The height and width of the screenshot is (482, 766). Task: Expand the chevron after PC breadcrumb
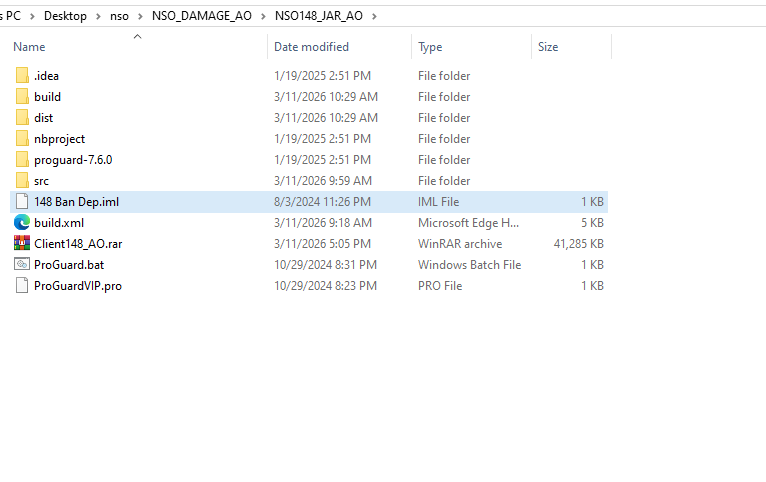[32, 16]
